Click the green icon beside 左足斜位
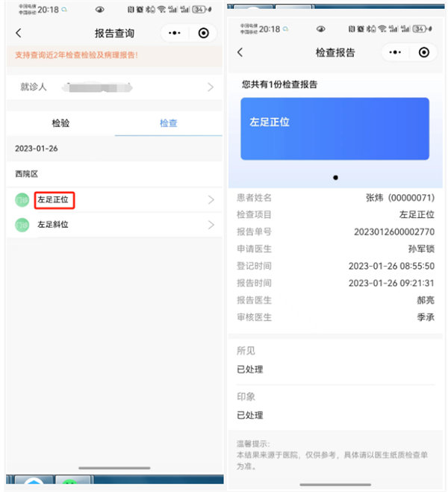The height and width of the screenshot is (492, 448). pyautogui.click(x=22, y=225)
